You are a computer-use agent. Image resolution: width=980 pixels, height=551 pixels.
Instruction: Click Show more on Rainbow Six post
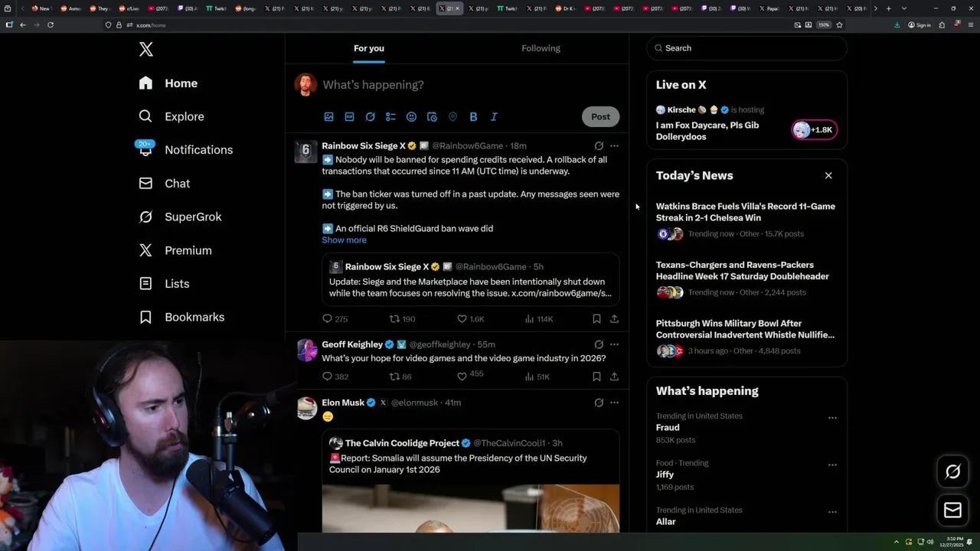tap(344, 240)
